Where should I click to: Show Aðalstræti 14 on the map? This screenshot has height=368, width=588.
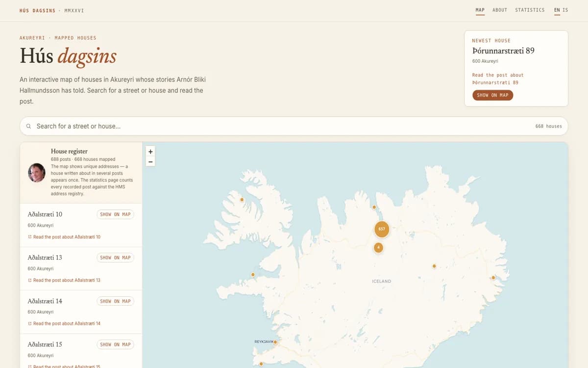pyautogui.click(x=115, y=301)
